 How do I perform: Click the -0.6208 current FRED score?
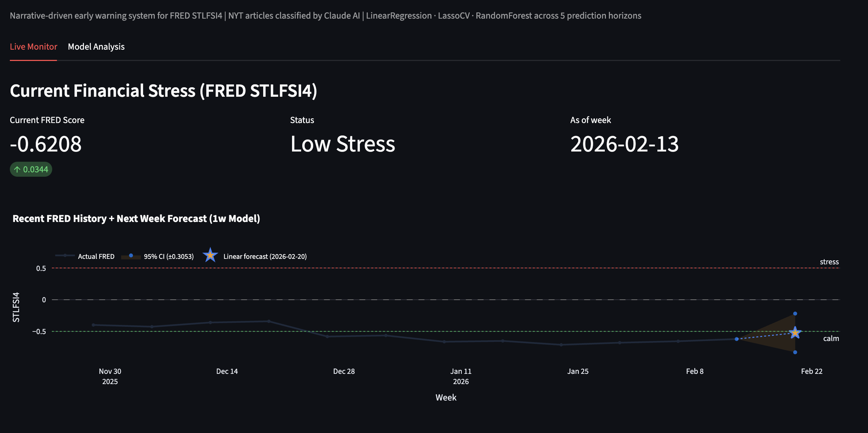(x=46, y=144)
